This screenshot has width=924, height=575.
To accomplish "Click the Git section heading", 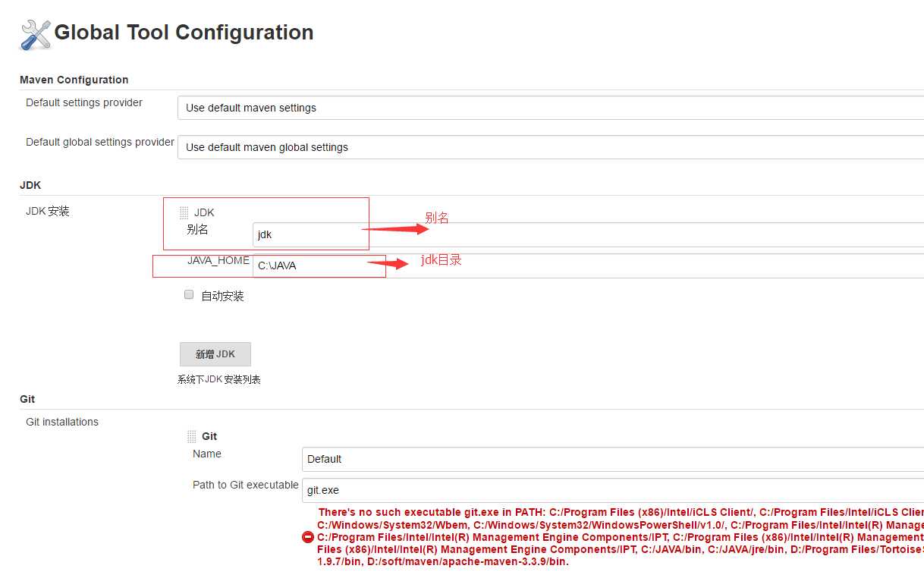I will pyautogui.click(x=27, y=399).
